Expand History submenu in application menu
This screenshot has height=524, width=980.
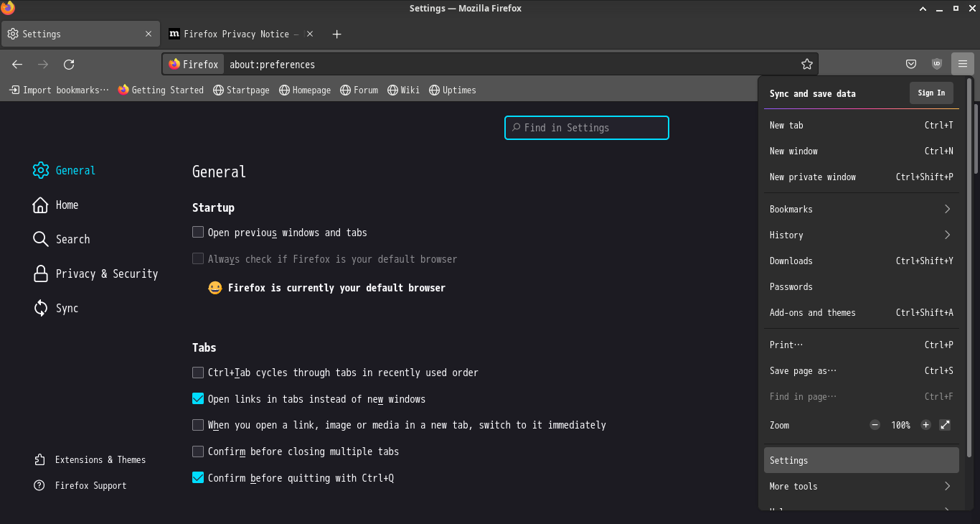pyautogui.click(x=861, y=235)
